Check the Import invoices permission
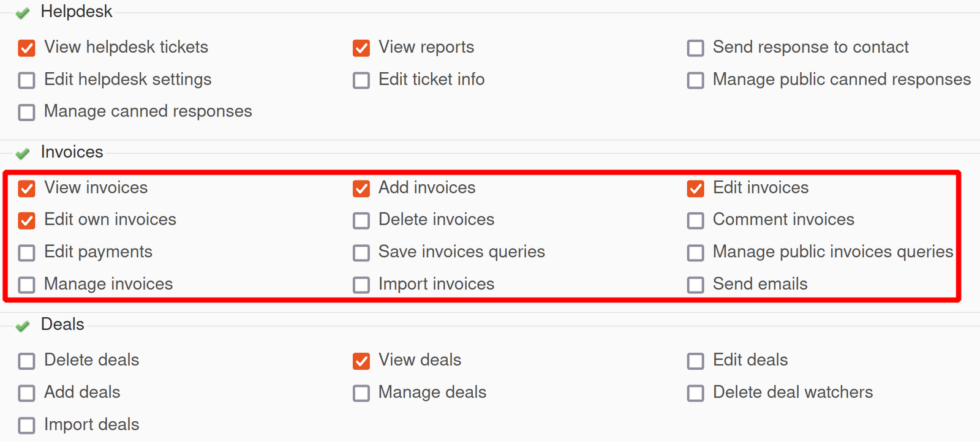The image size is (980, 442). 361,285
